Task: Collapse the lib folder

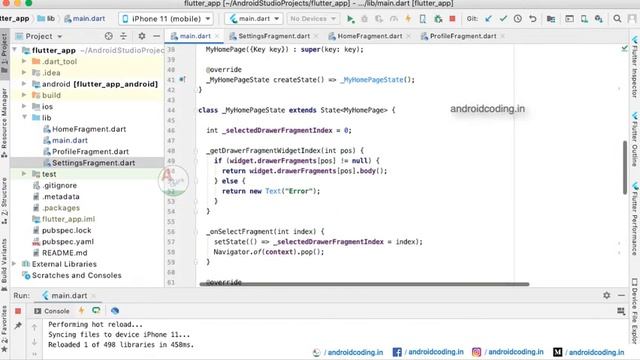Action: tap(24, 118)
